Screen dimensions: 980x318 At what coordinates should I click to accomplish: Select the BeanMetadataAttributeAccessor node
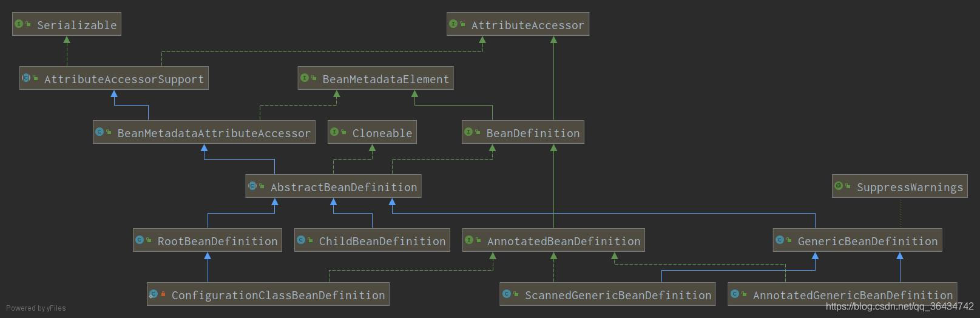click(204, 133)
